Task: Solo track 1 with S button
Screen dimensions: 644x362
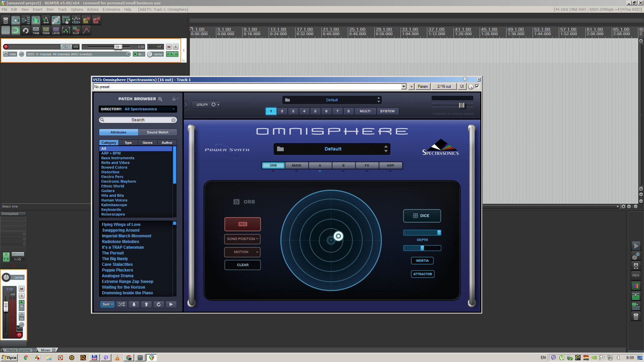Action: (x=175, y=47)
